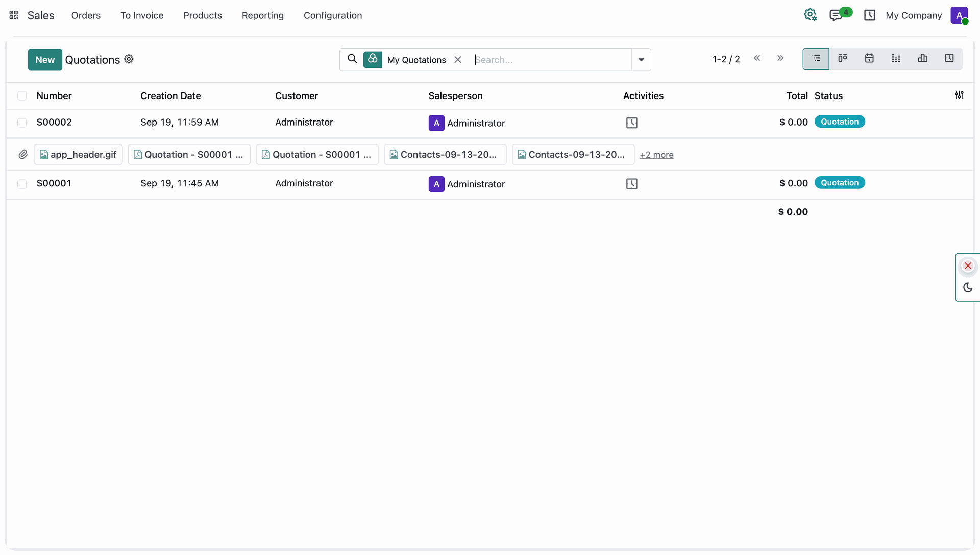This screenshot has height=555, width=980.
Task: Open the Pivot table view
Action: [896, 59]
